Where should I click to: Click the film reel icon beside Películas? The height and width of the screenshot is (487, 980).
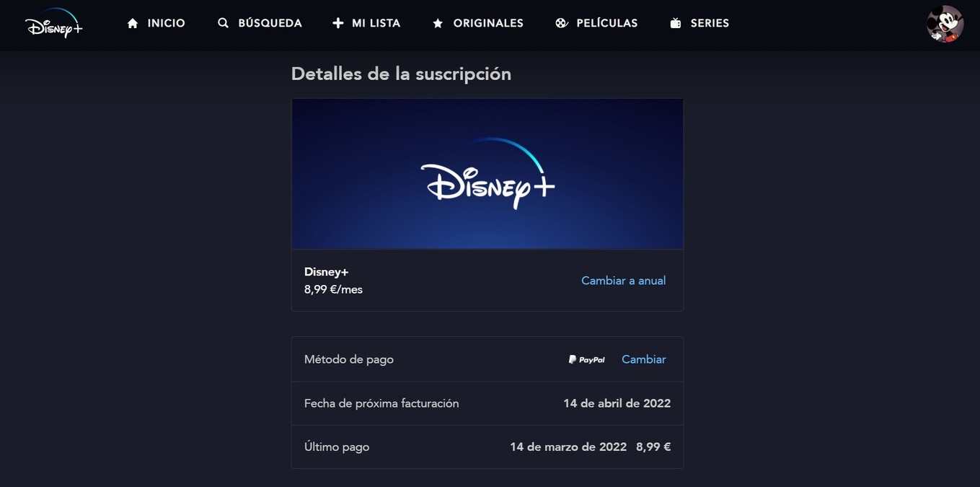(561, 23)
